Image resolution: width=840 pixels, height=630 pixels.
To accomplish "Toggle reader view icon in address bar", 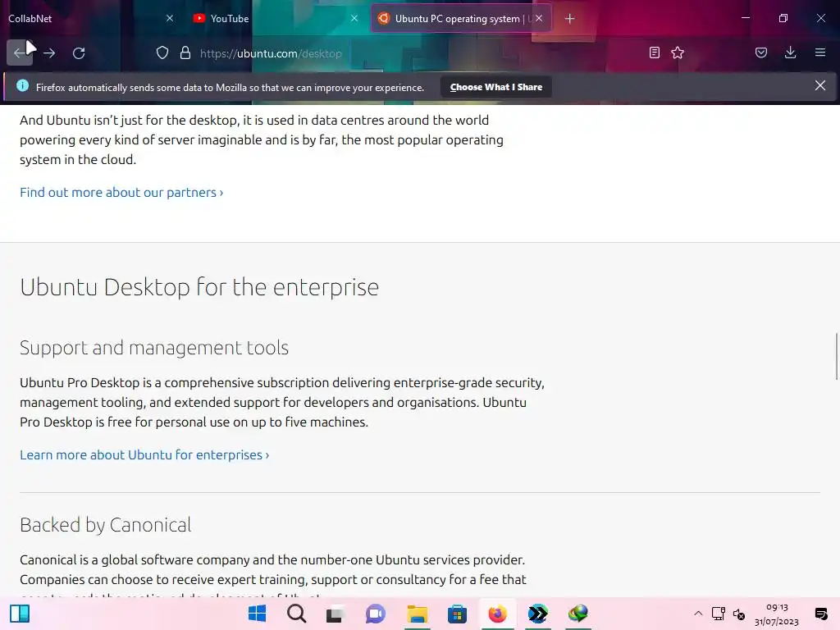I will tap(654, 52).
